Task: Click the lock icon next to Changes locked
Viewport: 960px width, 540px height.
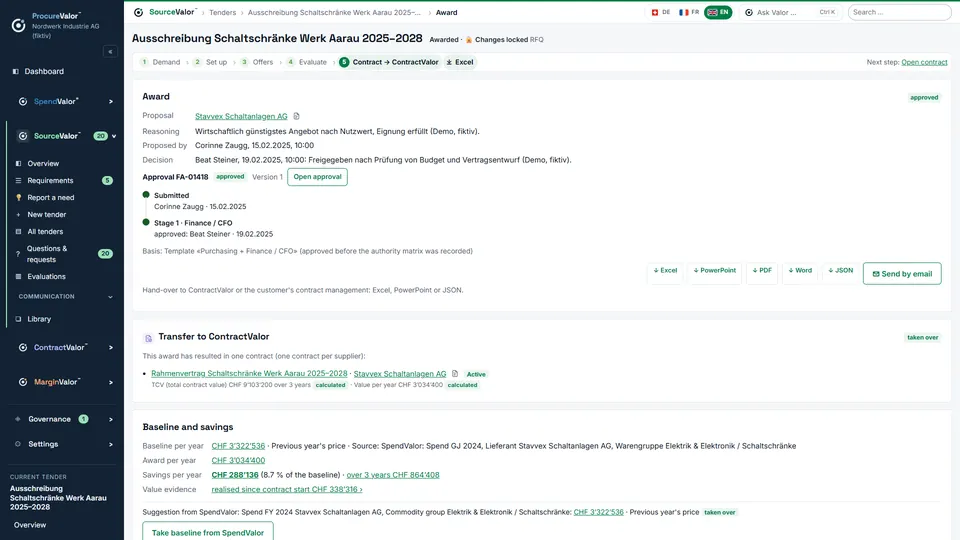Action: click(469, 40)
